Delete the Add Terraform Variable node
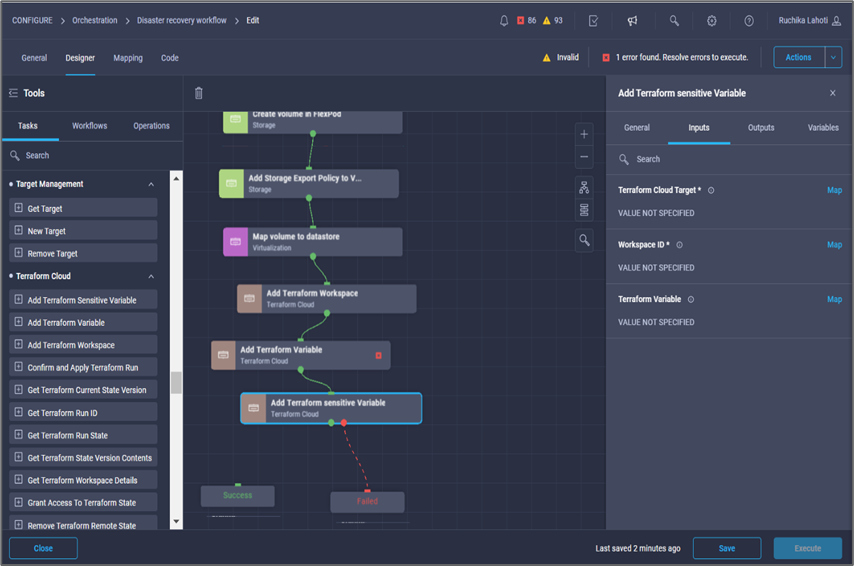This screenshot has height=566, width=854. [378, 355]
